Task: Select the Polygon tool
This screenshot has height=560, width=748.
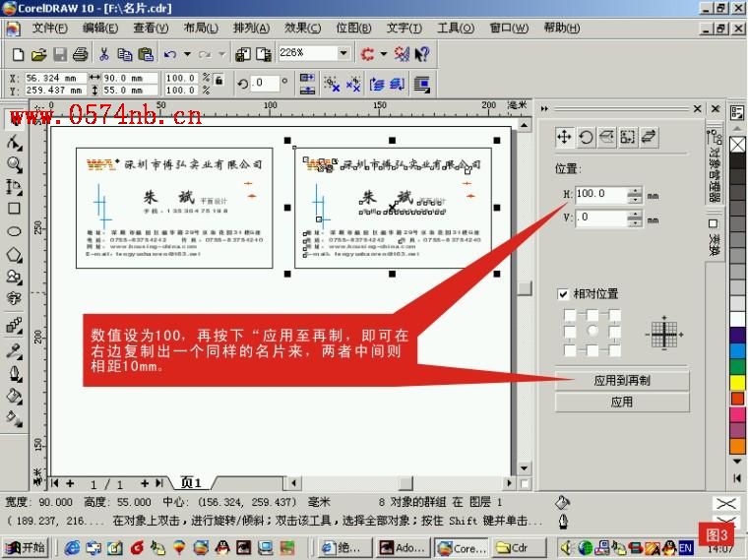Action: [x=14, y=255]
